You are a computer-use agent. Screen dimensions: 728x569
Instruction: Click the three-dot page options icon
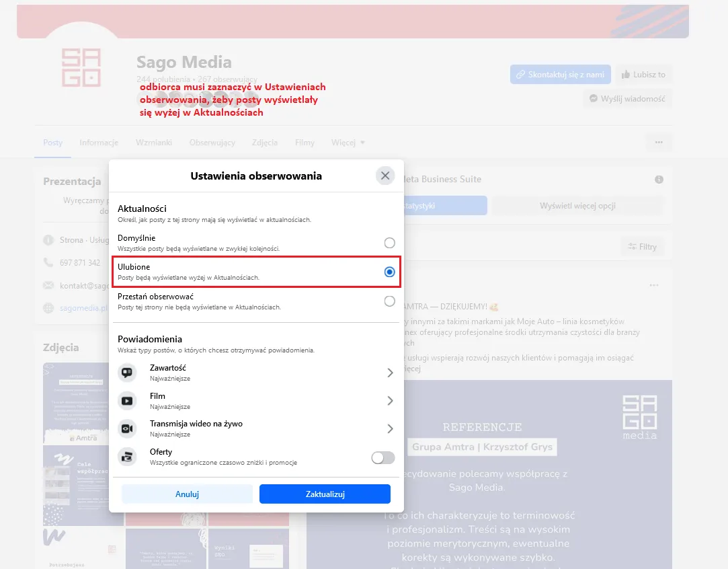[x=659, y=143]
